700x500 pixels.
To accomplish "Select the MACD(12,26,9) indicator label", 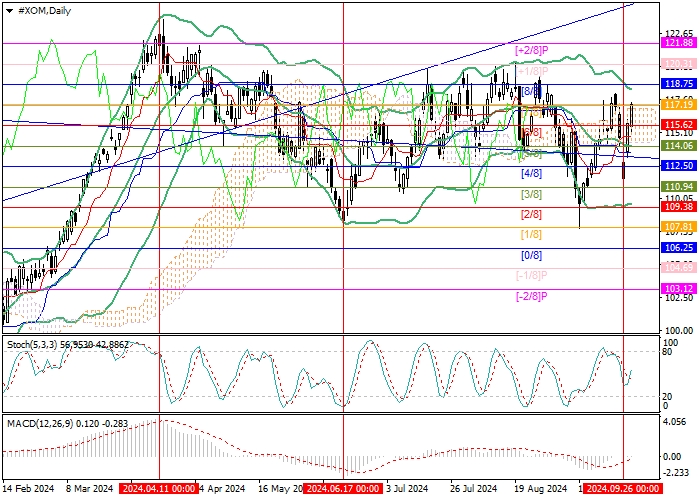I will 40,423.
